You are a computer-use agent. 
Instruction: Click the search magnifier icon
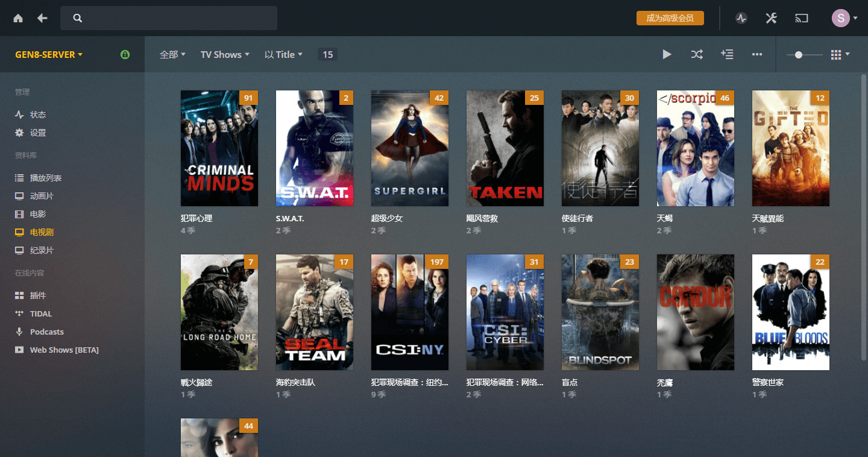click(78, 18)
